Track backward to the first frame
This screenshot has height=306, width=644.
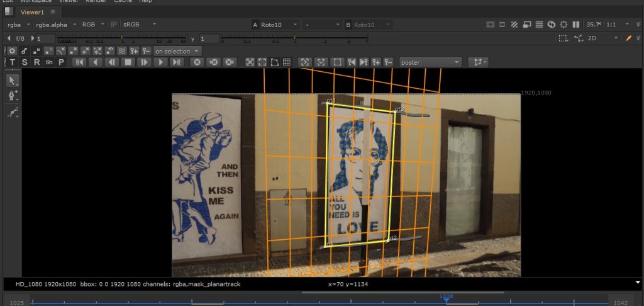click(x=79, y=62)
